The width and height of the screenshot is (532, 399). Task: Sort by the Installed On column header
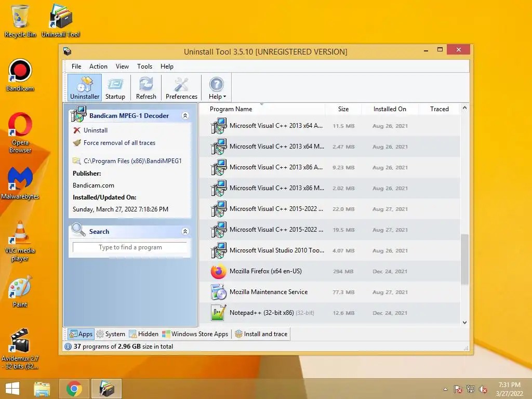pyautogui.click(x=390, y=109)
